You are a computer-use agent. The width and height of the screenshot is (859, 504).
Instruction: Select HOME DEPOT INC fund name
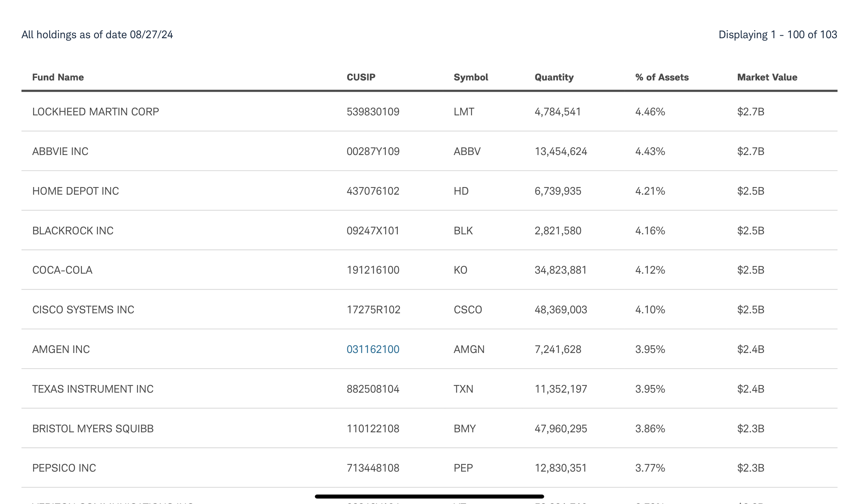(76, 191)
